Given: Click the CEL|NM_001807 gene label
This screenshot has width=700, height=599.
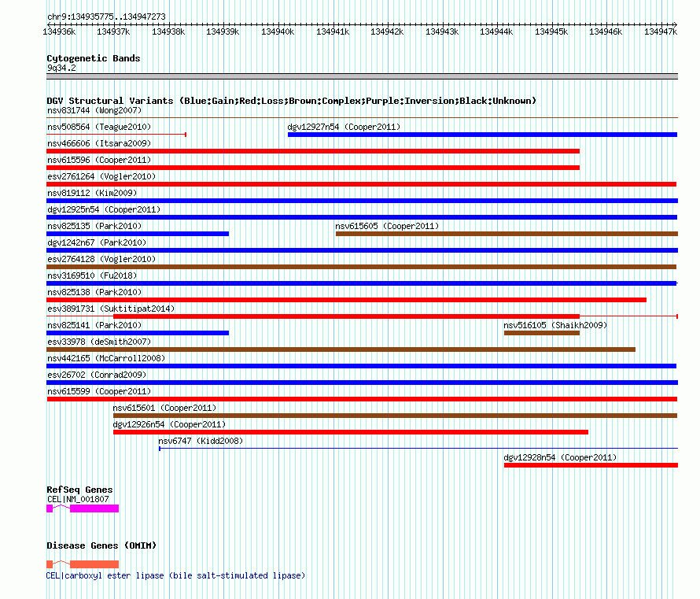Looking at the screenshot, I should (x=78, y=499).
